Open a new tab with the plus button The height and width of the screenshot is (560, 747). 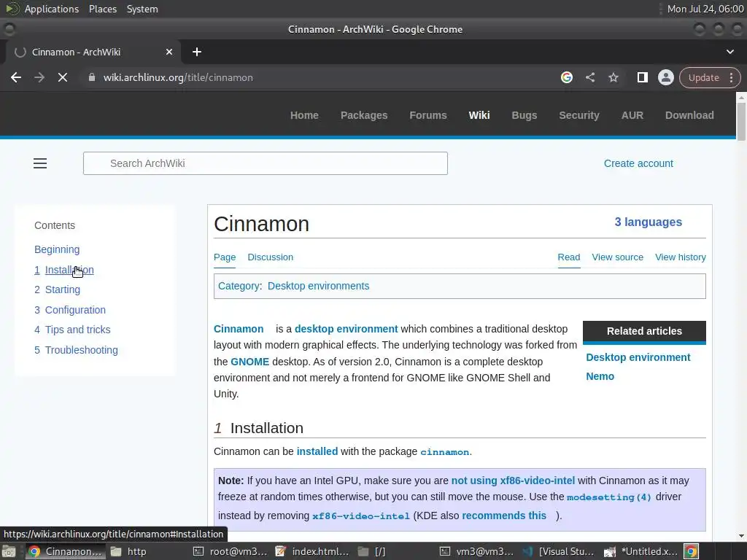197,52
